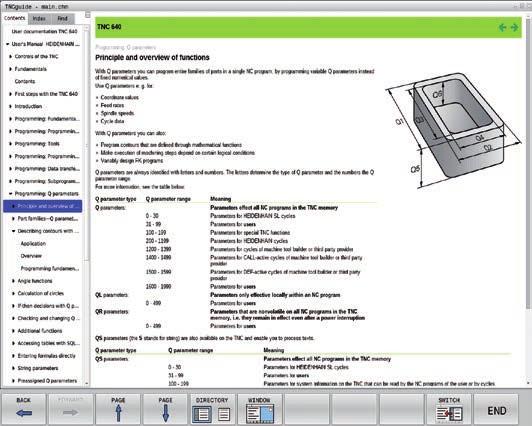Click the content pane vertical scrollbar
This screenshot has width=532, height=426.
[x=528, y=163]
